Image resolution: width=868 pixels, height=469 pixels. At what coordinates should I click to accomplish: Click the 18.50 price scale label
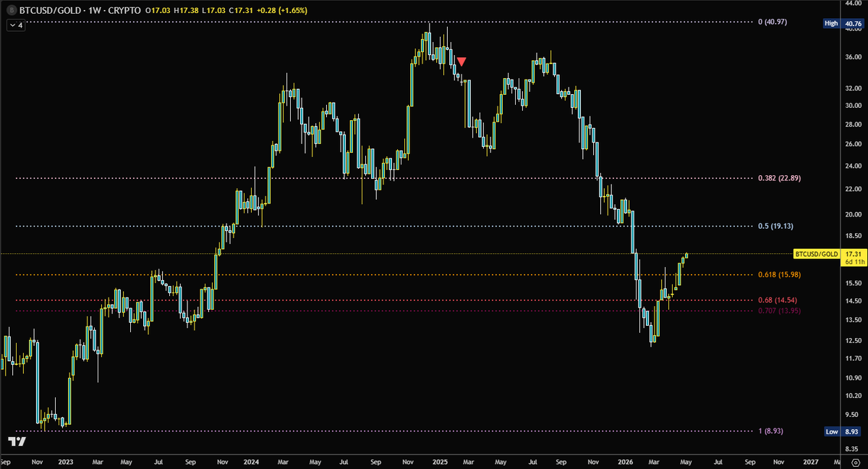point(854,236)
